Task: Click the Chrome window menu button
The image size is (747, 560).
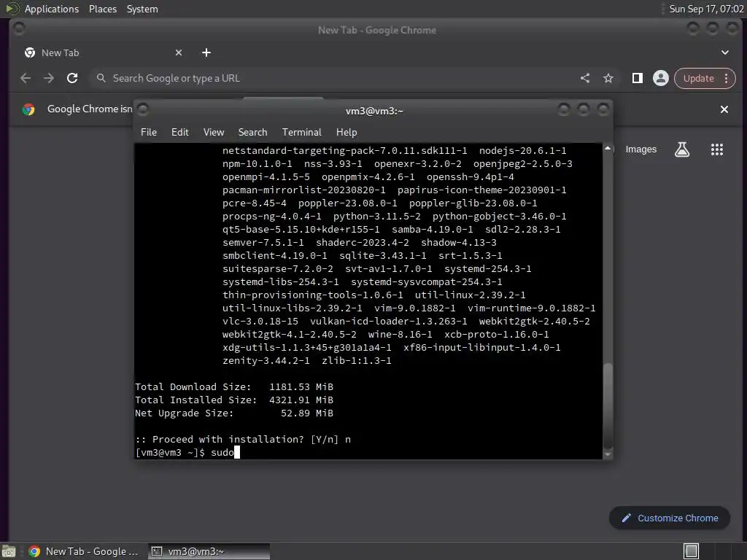Action: tap(19, 29)
